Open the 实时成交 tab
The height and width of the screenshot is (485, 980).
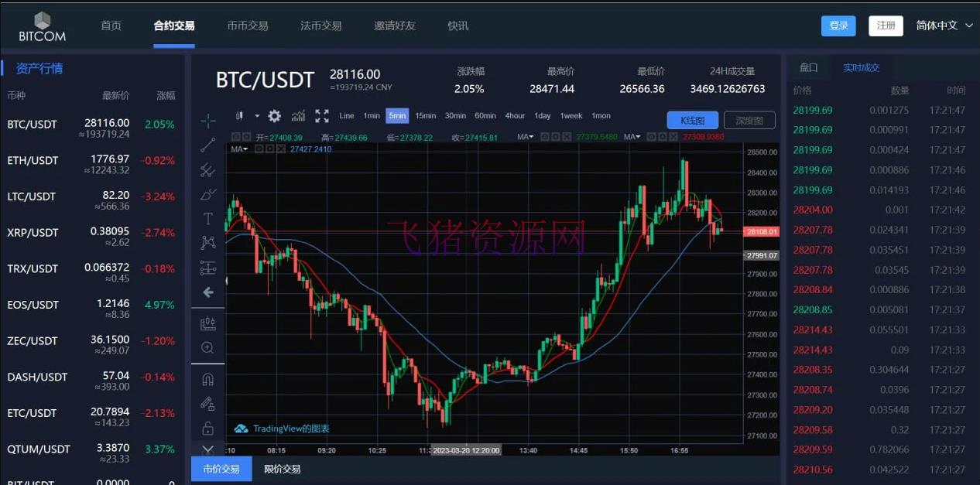(860, 67)
